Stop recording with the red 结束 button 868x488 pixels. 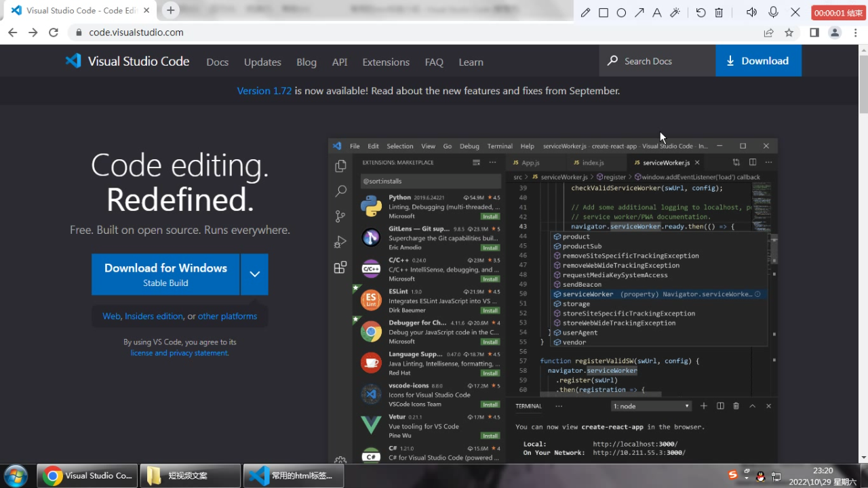[x=838, y=13]
